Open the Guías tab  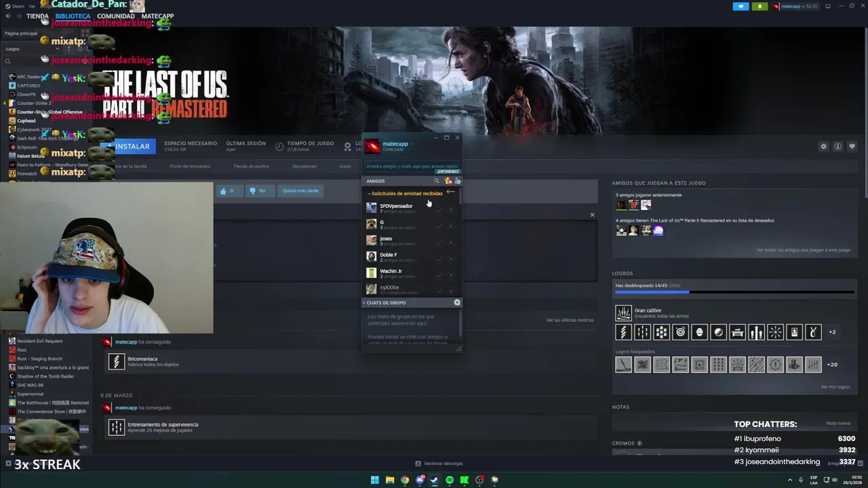point(345,166)
